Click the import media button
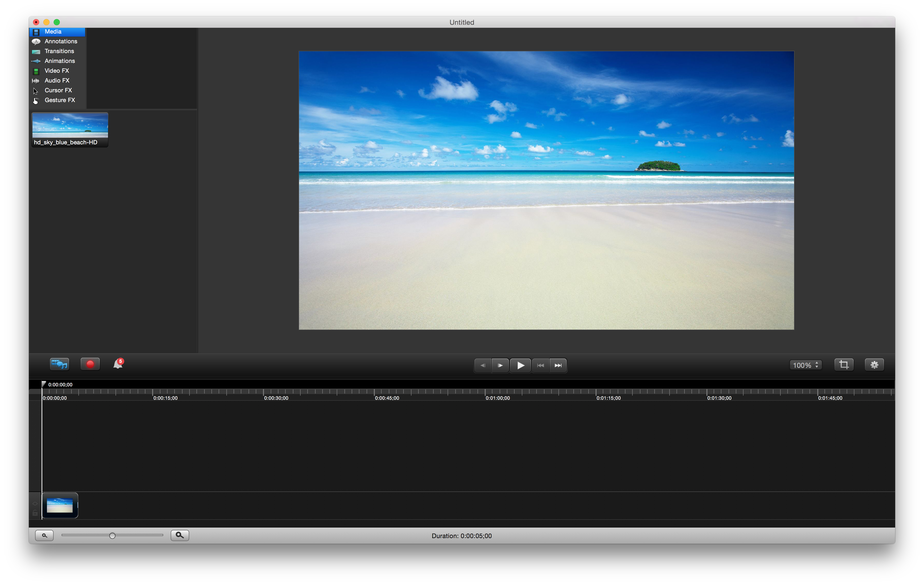This screenshot has width=924, height=585. 59,364
